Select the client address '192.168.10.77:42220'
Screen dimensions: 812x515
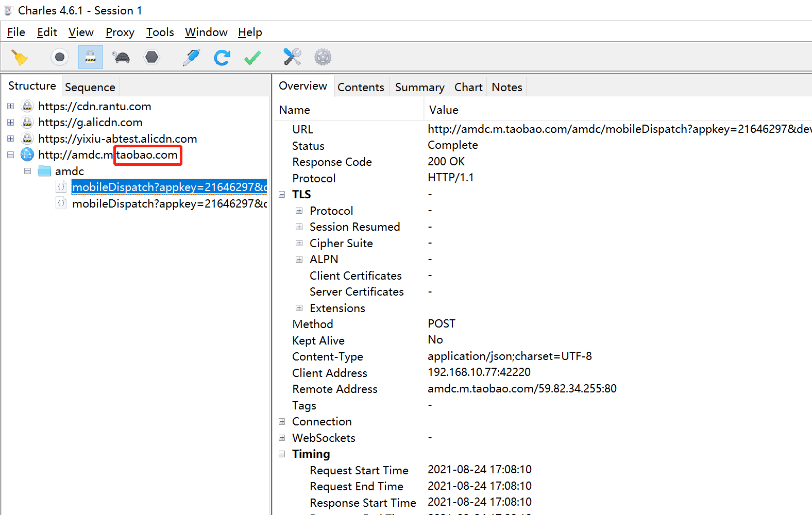pos(479,372)
